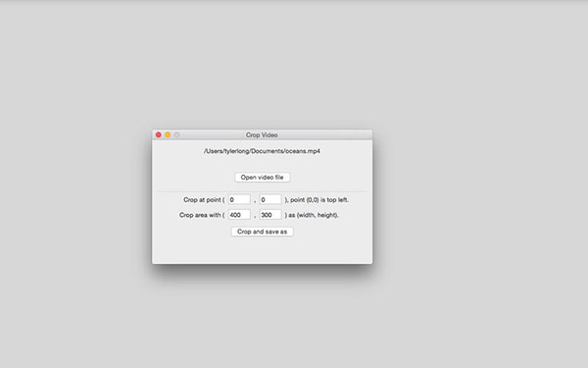588x368 pixels.
Task: Click the Crop and save as button
Action: [262, 232]
